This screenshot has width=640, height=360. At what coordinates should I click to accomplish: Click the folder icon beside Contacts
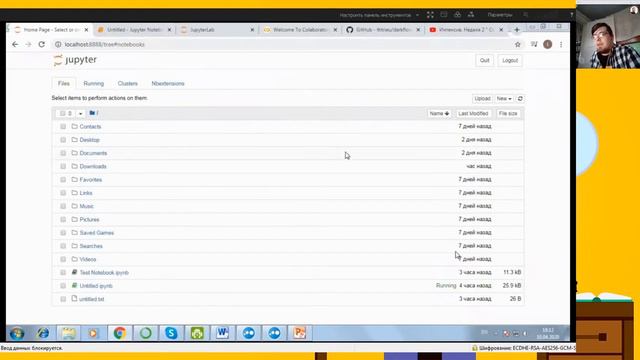(x=74, y=127)
